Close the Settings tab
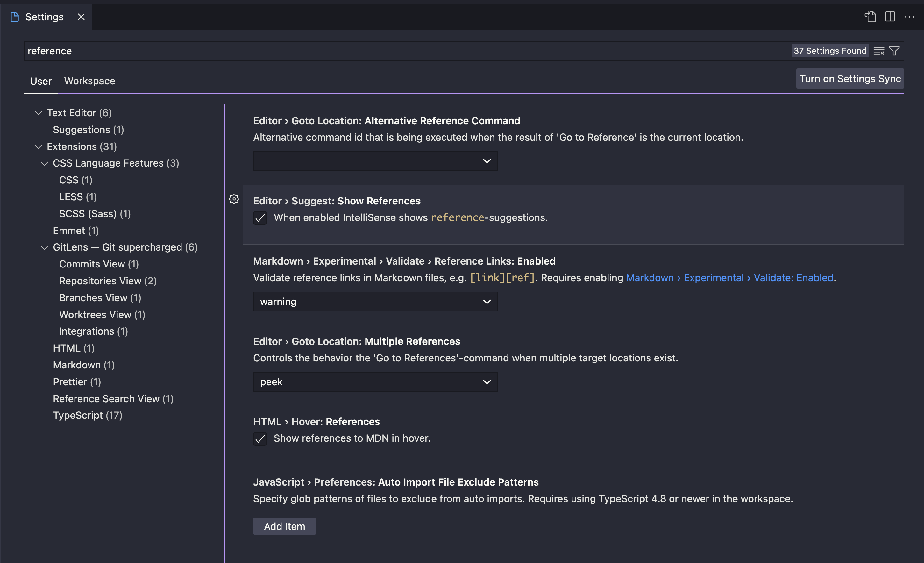The width and height of the screenshot is (924, 563). click(x=81, y=17)
